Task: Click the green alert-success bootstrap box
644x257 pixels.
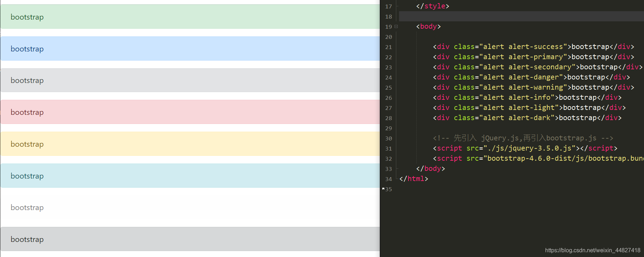Action: [x=190, y=16]
